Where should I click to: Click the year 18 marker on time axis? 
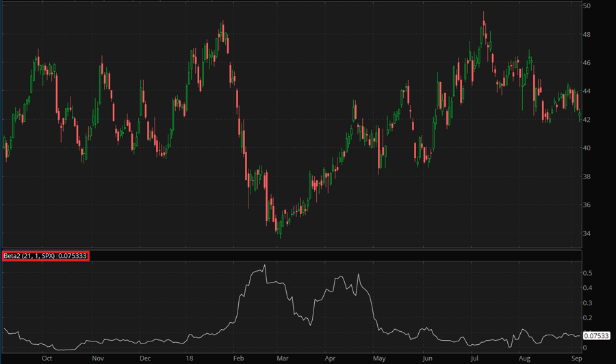tap(190, 358)
